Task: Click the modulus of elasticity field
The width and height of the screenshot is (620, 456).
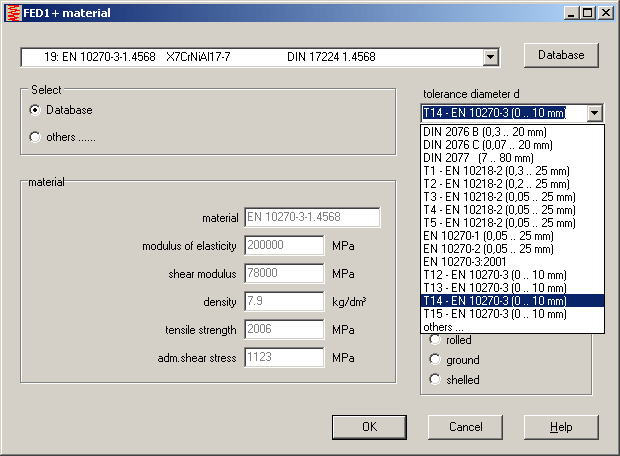Action: tap(284, 246)
